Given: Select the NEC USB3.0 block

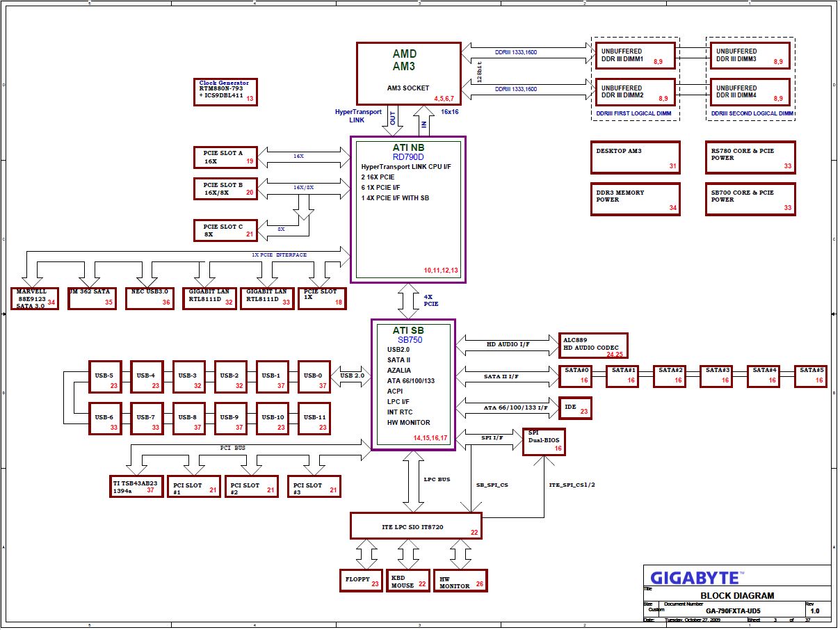Looking at the screenshot, I should coord(150,298).
